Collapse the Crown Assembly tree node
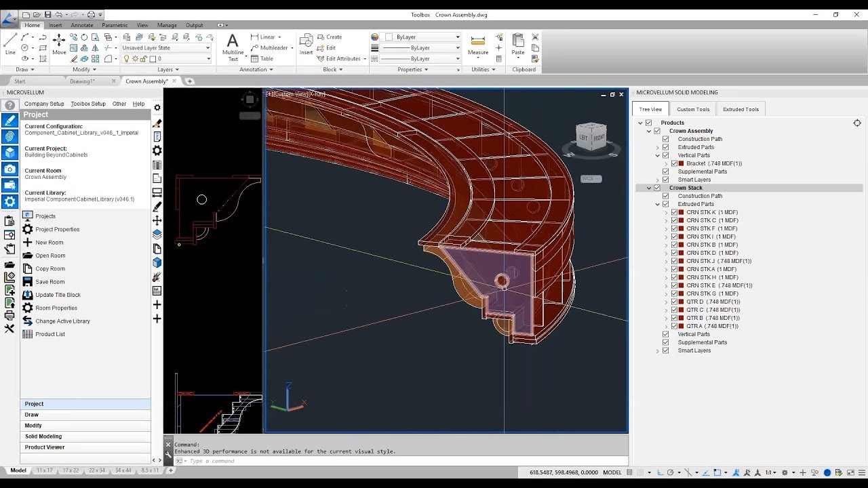The height and width of the screenshot is (488, 868). coord(649,131)
